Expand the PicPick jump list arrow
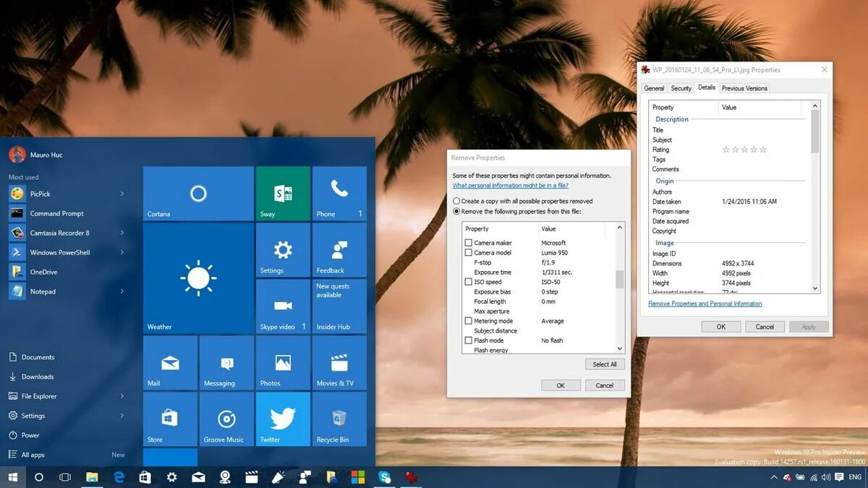This screenshot has height=488, width=868. click(x=122, y=194)
